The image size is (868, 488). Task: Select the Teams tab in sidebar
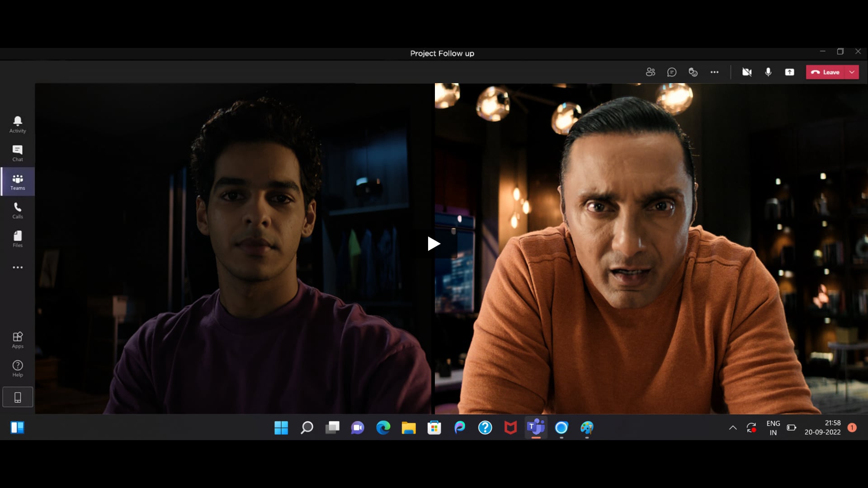point(18,182)
